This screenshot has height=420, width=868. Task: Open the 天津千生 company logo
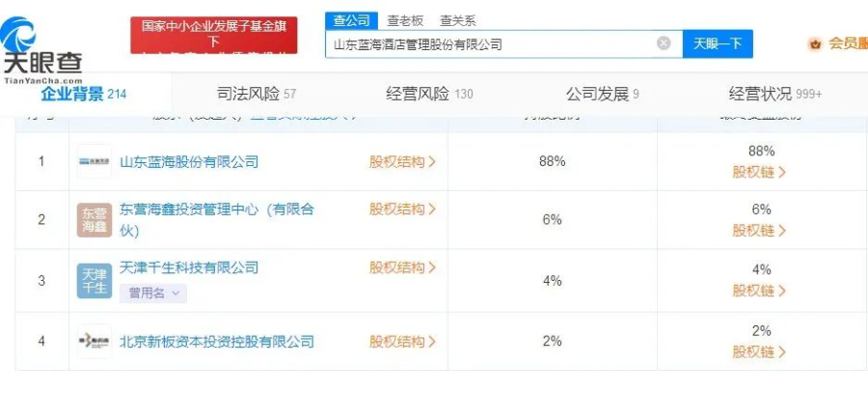(x=95, y=280)
